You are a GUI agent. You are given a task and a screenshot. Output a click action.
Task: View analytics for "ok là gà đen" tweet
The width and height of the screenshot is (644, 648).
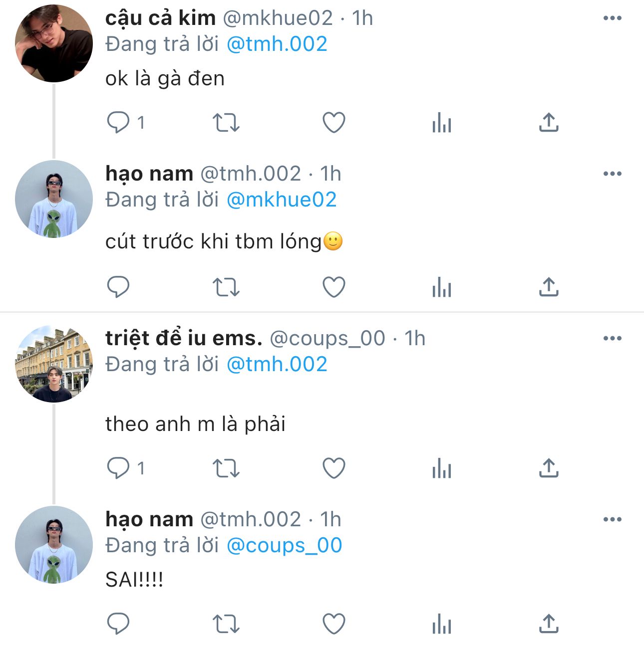click(442, 122)
